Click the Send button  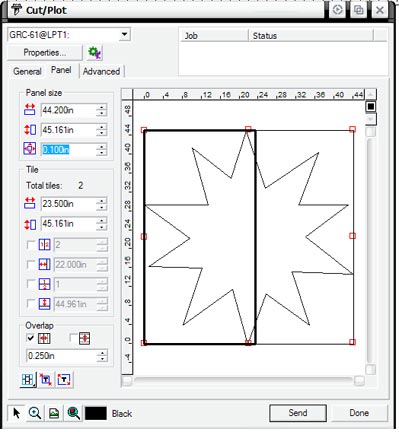pos(298,413)
